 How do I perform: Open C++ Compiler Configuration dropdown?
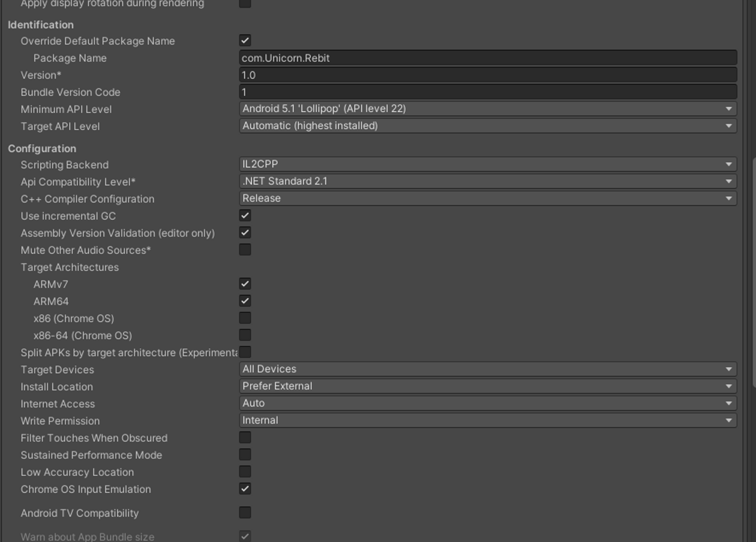click(488, 198)
